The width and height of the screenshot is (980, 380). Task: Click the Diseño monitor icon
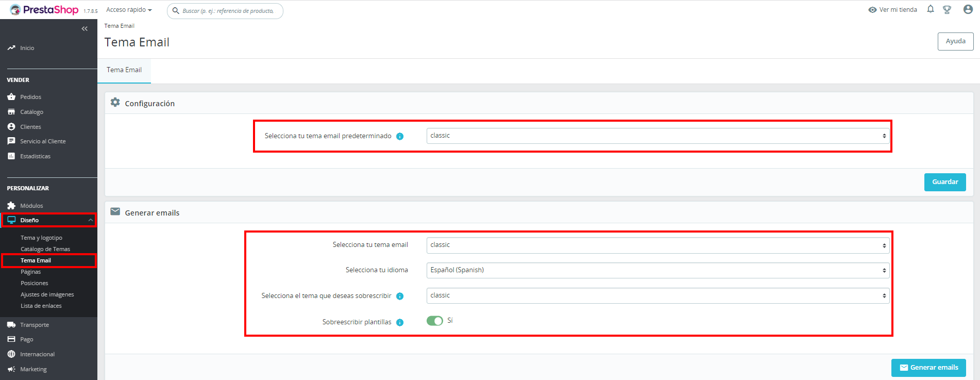click(x=11, y=220)
